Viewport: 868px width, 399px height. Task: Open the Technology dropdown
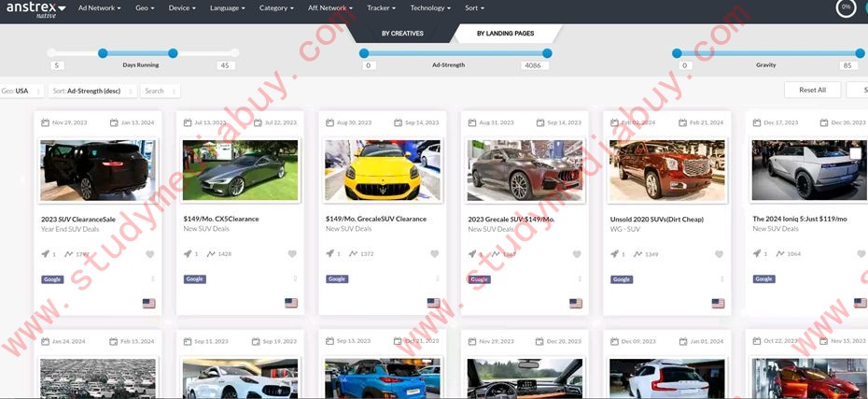click(430, 8)
